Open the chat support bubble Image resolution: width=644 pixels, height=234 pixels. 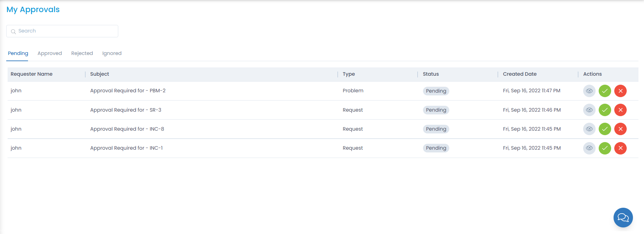pyautogui.click(x=623, y=217)
